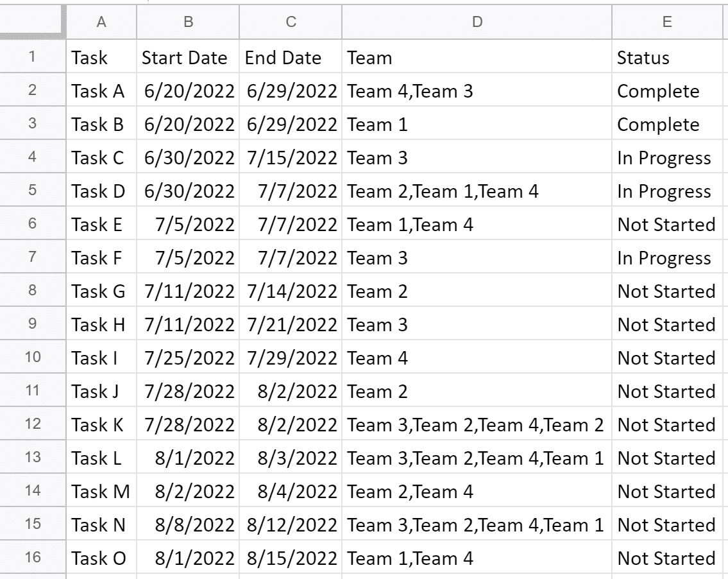Select Task I start date 7/25/2022
This screenshot has height=579, width=728.
(x=188, y=358)
